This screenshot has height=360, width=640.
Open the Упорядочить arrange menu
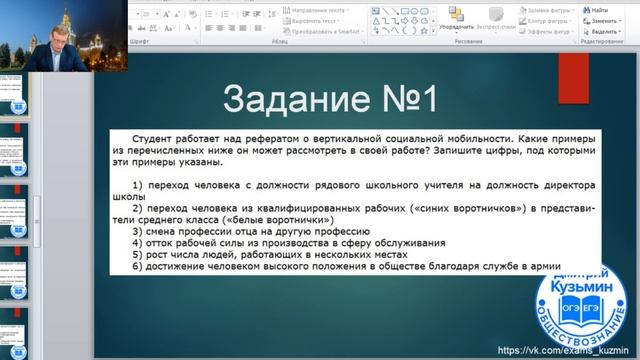point(456,19)
